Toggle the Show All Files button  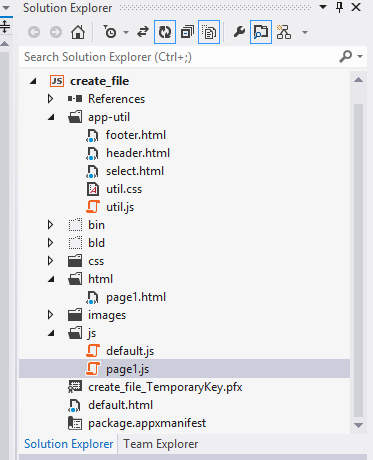point(209,32)
